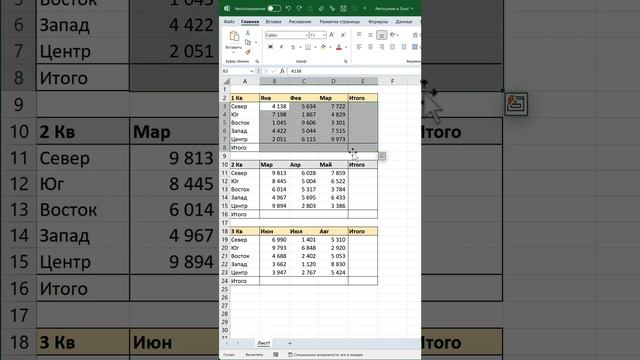This screenshot has height=360, width=640.
Task: Apply the fill color bucket
Action: 323,47
